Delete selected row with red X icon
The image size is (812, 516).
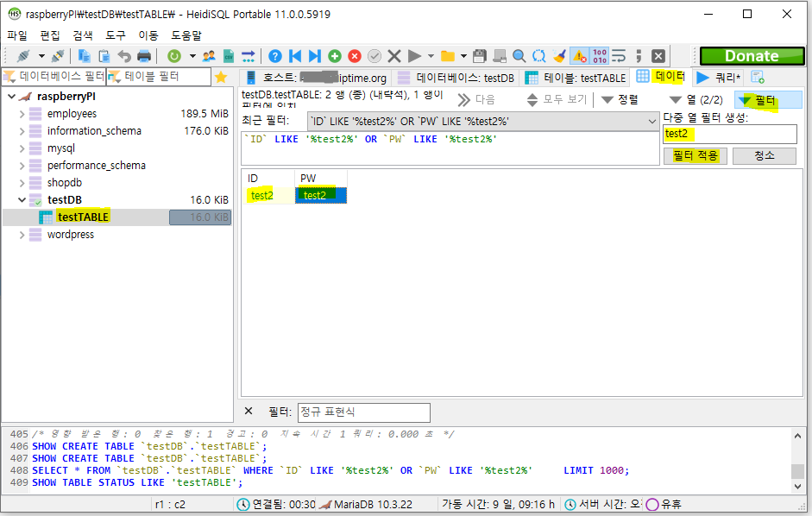(x=355, y=56)
